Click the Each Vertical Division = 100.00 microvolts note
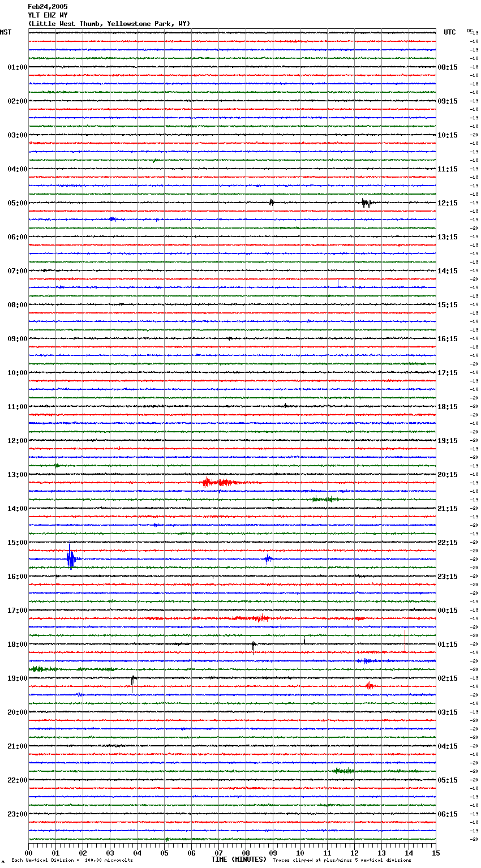The image size is (481, 868). 72,860
